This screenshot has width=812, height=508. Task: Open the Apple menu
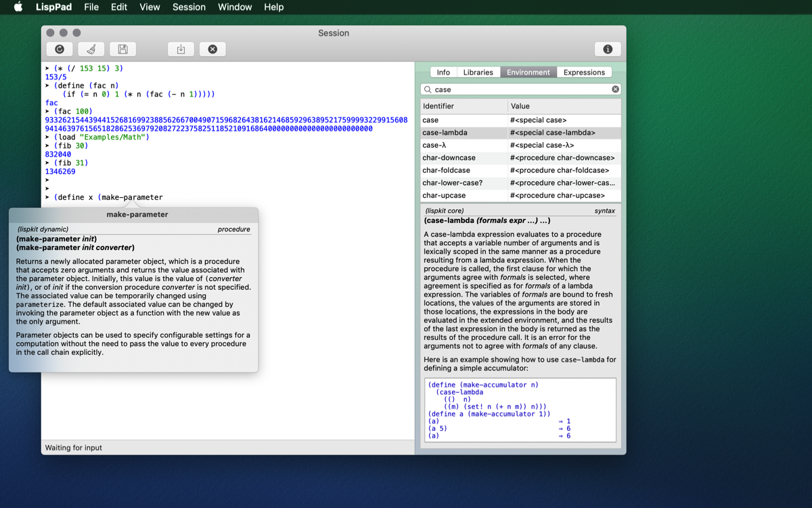(x=18, y=7)
